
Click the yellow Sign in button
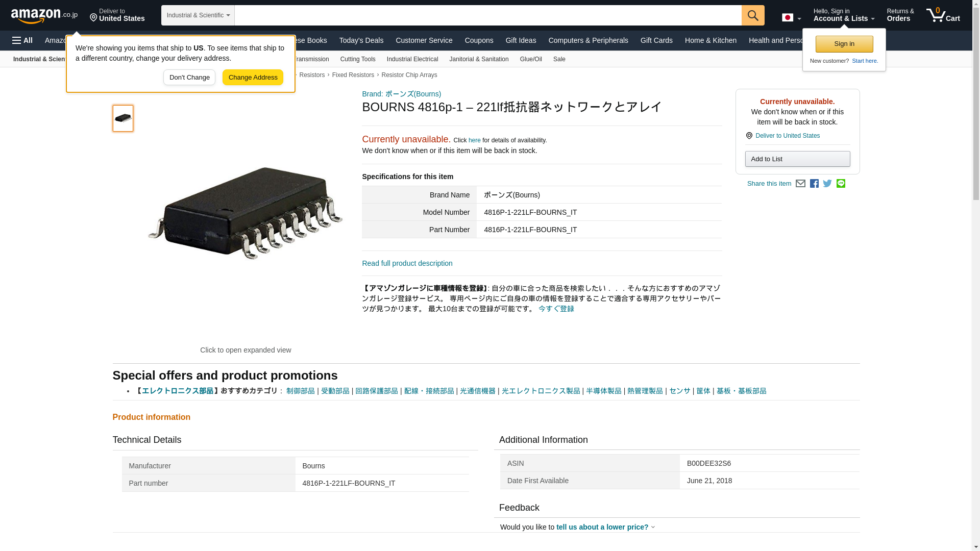coord(844,44)
